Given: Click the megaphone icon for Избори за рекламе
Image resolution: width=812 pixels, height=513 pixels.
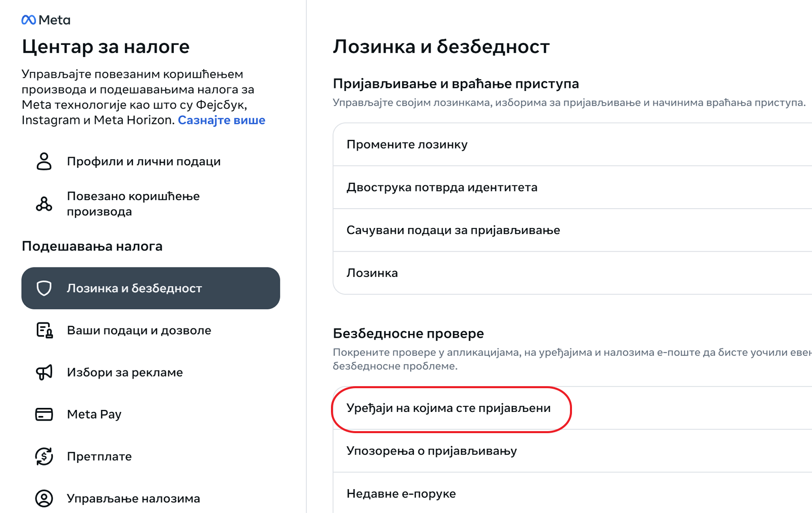Looking at the screenshot, I should 44,372.
